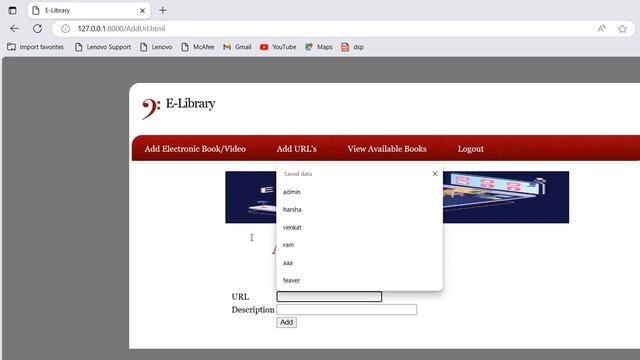The image size is (640, 360).
Task: Open YouTube bookmark
Action: (278, 47)
